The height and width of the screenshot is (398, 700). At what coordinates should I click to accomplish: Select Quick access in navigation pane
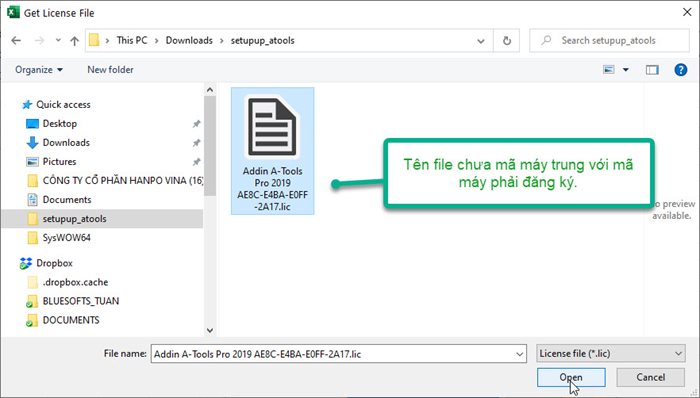[x=63, y=104]
